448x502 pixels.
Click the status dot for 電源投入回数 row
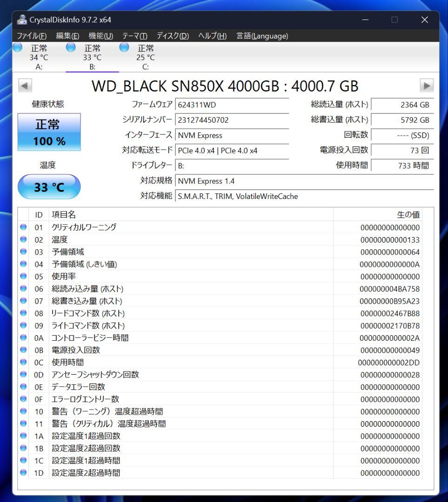23,350
